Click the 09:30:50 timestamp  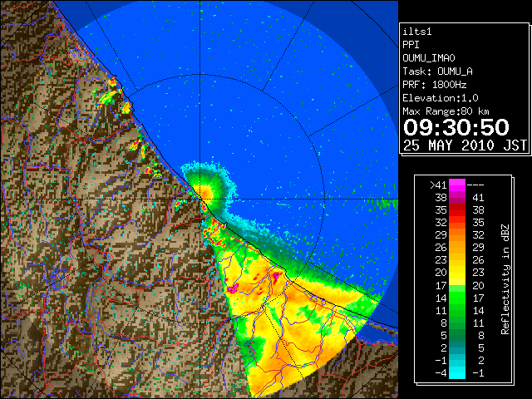click(x=456, y=127)
